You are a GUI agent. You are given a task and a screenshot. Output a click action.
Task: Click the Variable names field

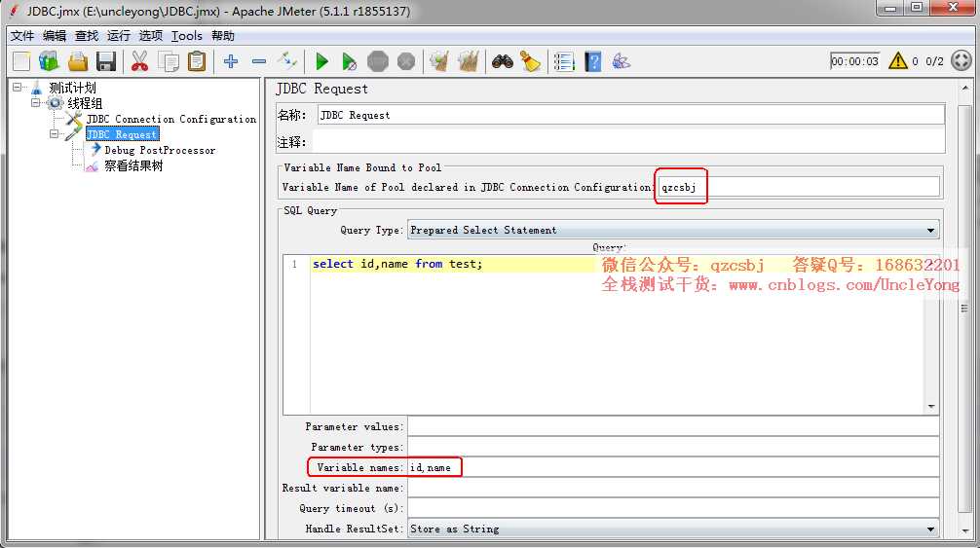coord(673,467)
